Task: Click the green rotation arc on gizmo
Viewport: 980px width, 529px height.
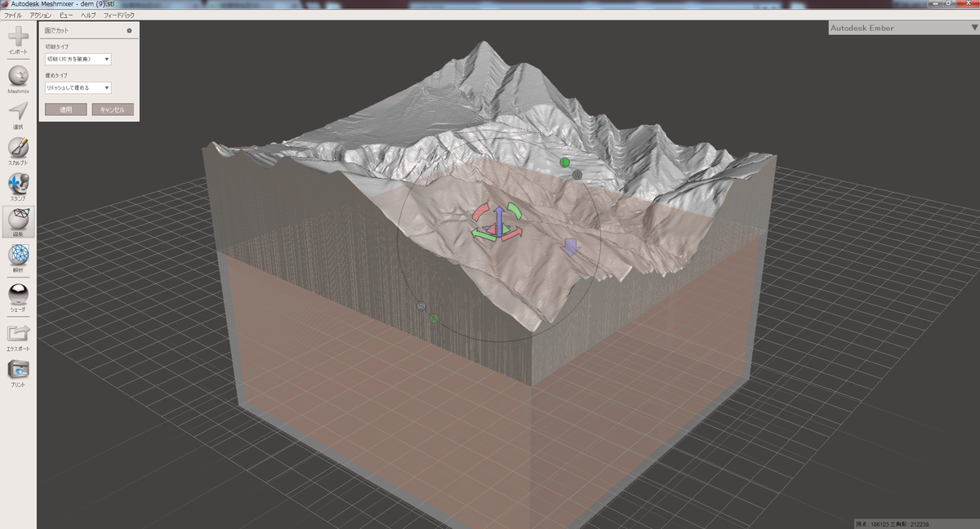Action: click(x=514, y=211)
